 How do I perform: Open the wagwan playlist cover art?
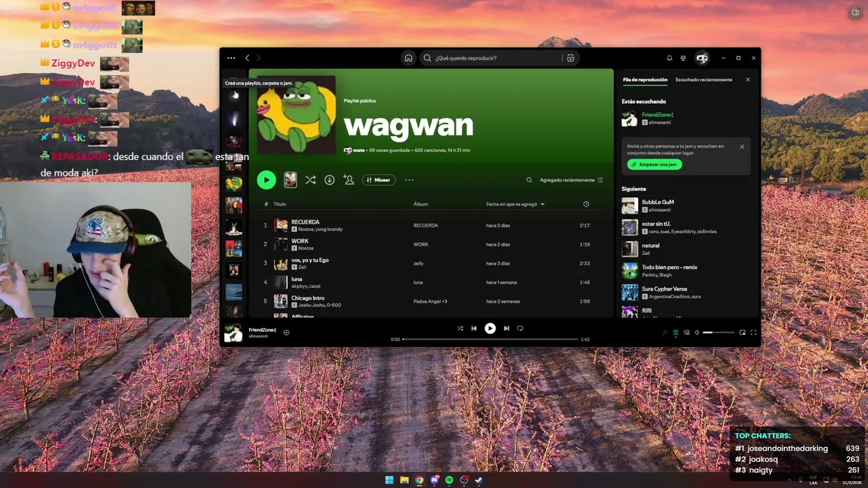pos(296,115)
